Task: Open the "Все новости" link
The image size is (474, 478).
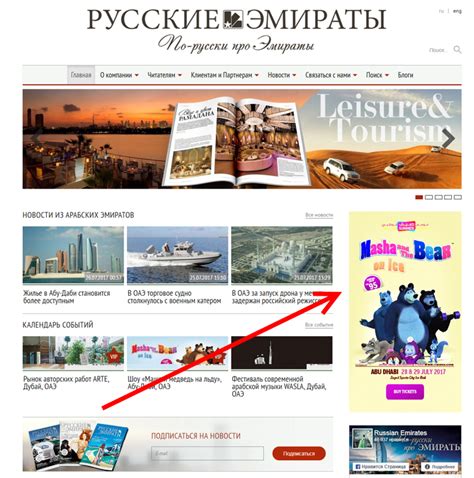Action: (x=319, y=215)
